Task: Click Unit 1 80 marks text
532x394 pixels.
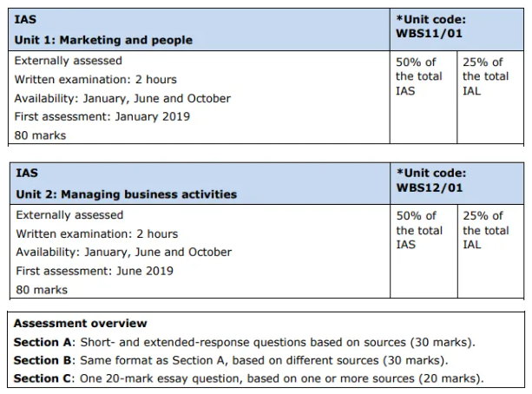Action: click(x=40, y=135)
